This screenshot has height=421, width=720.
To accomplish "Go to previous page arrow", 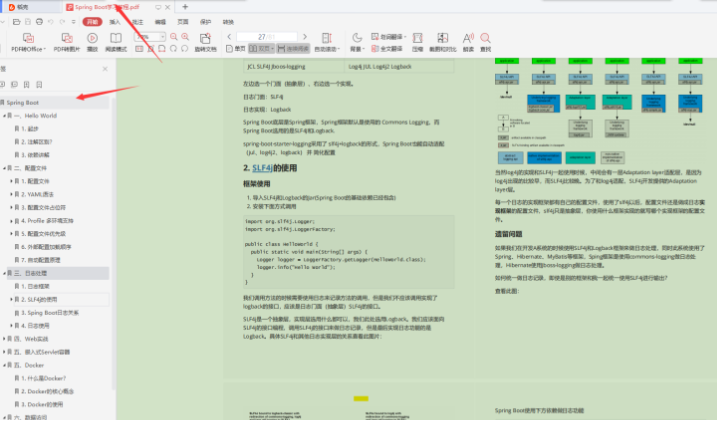I will pyautogui.click(x=229, y=37).
